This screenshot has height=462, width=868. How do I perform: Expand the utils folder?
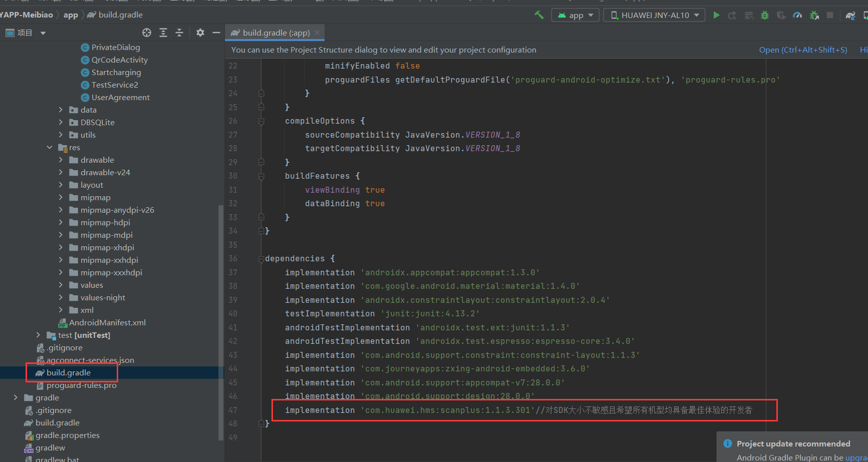(x=61, y=135)
